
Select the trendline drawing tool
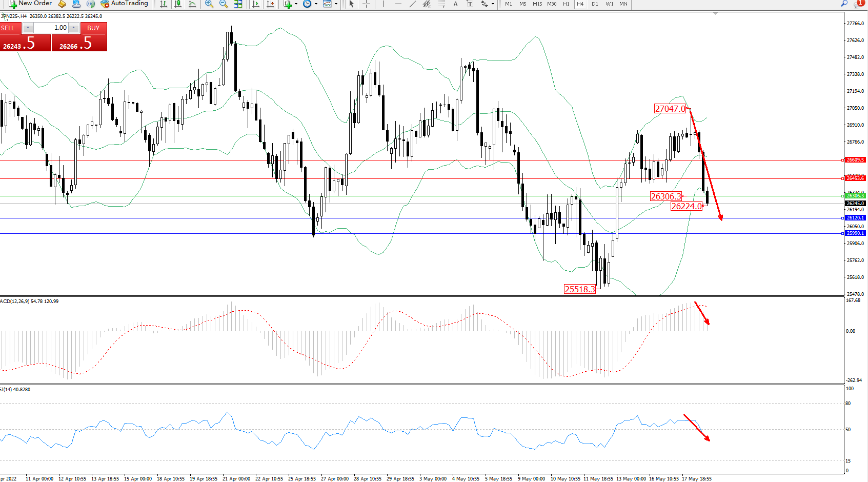point(412,4)
